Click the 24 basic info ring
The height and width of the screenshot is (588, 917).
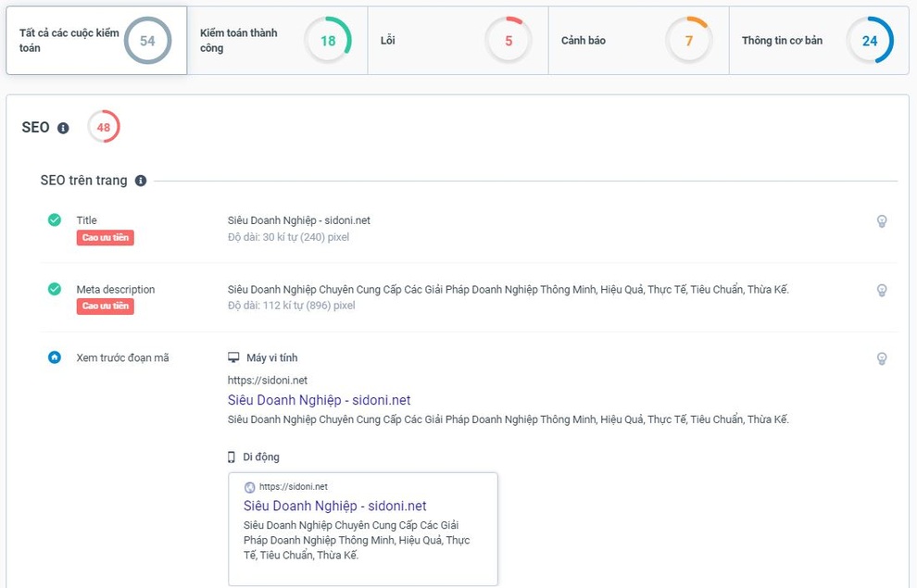click(x=870, y=41)
